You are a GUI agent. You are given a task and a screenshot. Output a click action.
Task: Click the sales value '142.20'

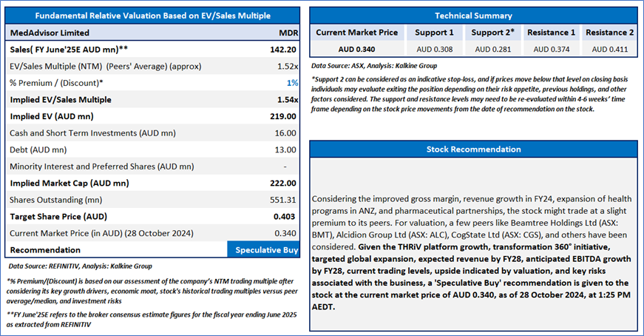point(283,50)
